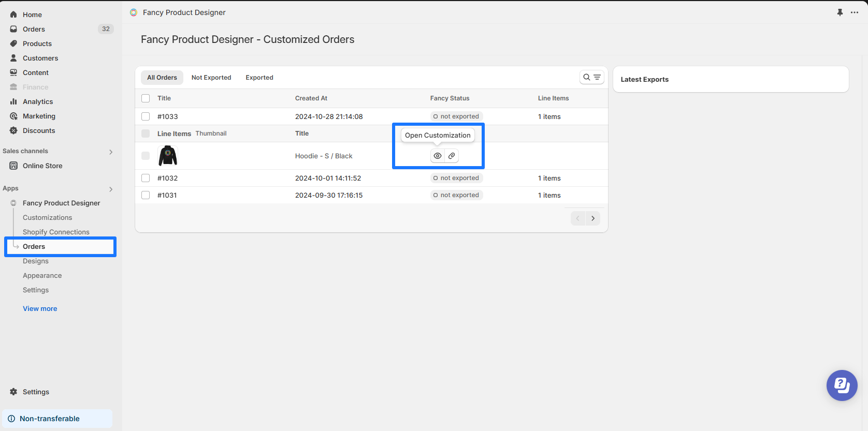The image size is (868, 431).
Task: Open Customizations in the app menu
Action: point(48,218)
